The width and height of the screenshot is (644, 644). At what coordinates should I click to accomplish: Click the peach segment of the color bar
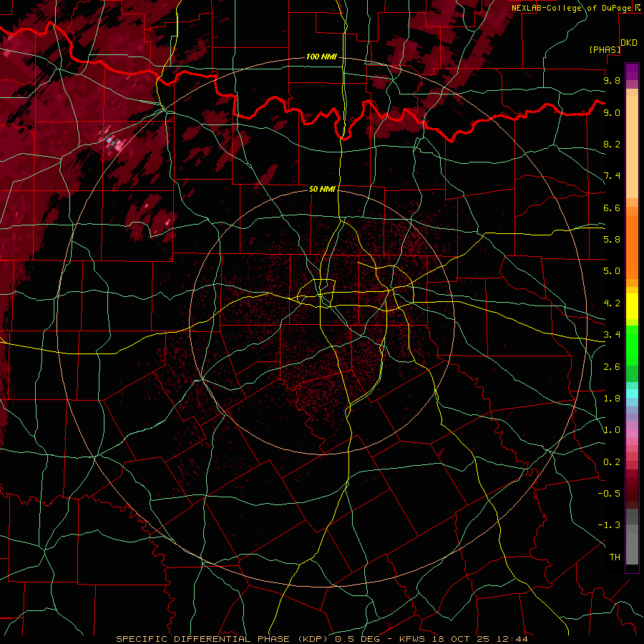632,147
